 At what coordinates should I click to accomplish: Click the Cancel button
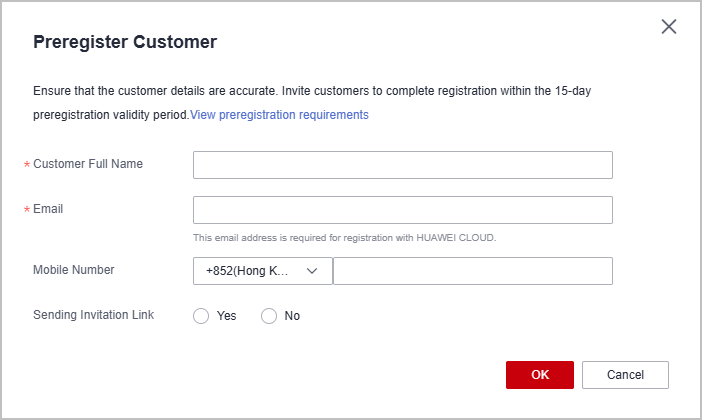(x=625, y=375)
